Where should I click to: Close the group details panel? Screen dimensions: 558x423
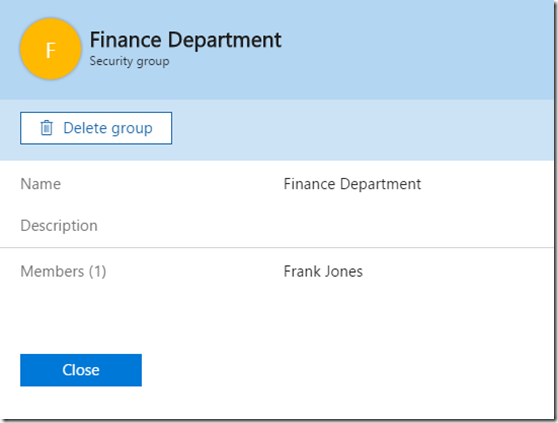pyautogui.click(x=81, y=370)
